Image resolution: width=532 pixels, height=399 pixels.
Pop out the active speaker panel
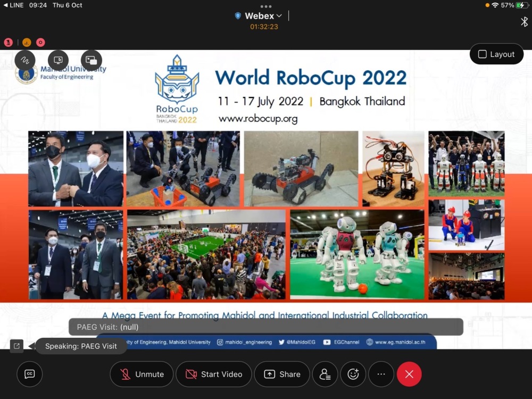16,346
